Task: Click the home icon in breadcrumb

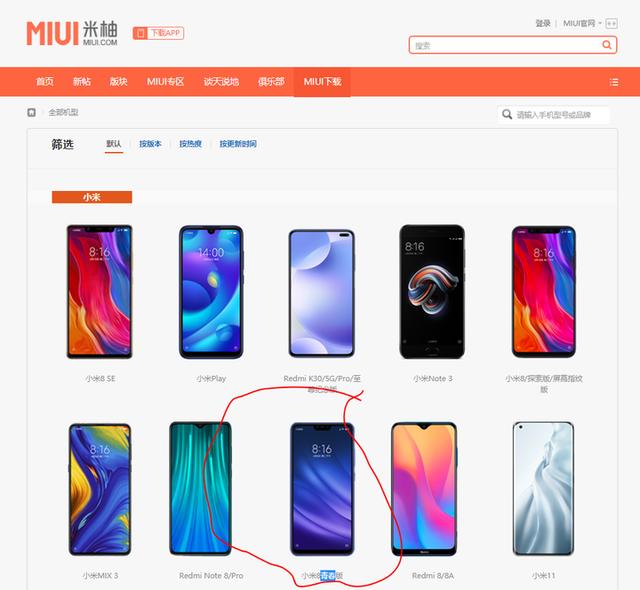Action: (x=31, y=112)
